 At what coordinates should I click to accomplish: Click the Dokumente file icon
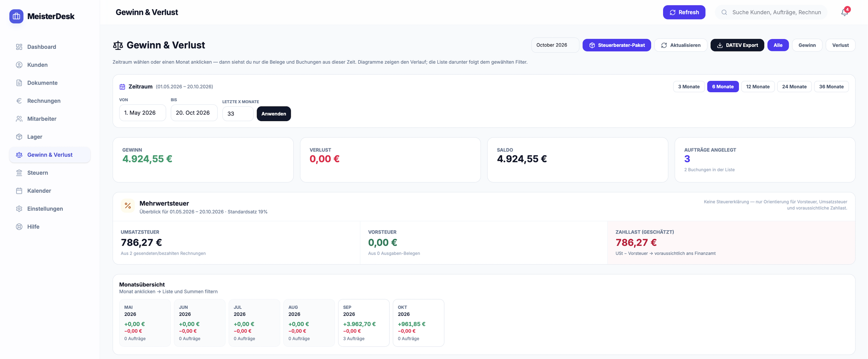[x=19, y=83]
